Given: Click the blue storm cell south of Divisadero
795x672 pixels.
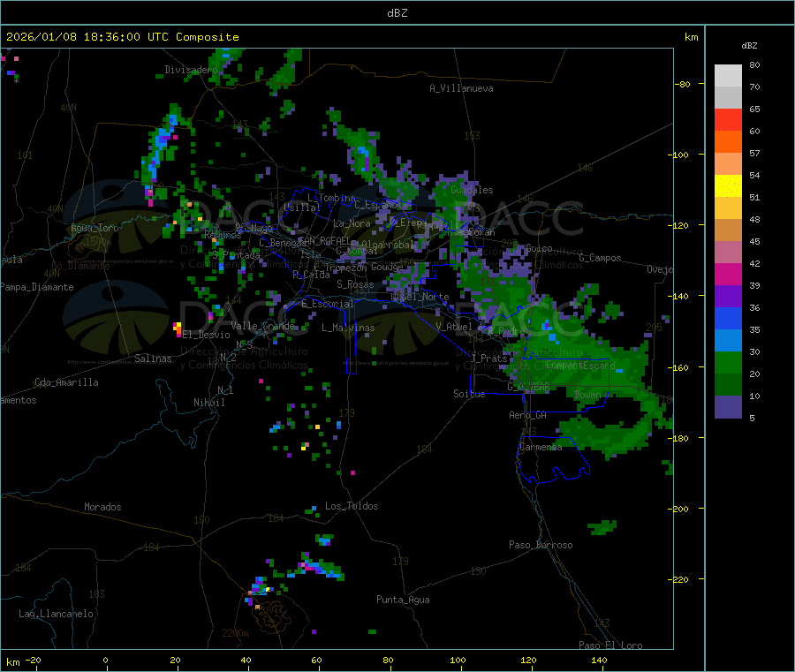Looking at the screenshot, I should point(163,140).
